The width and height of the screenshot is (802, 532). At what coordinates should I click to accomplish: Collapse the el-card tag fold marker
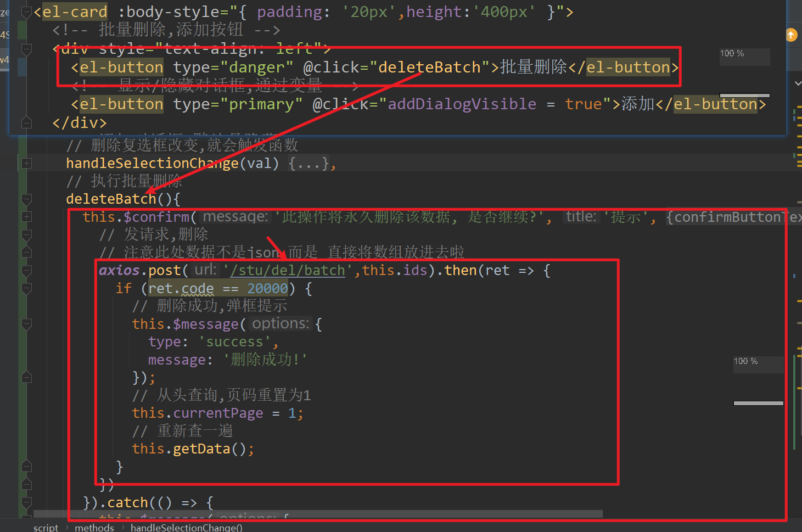[x=26, y=12]
